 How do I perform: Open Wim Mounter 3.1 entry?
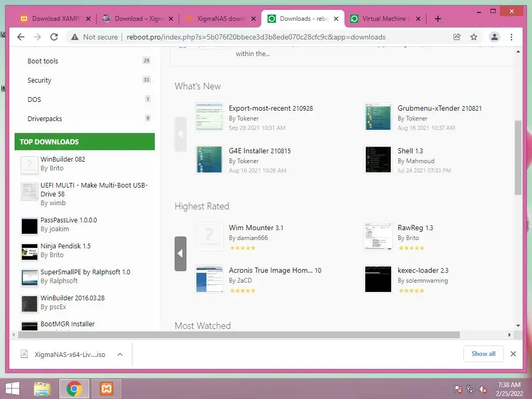coord(256,228)
